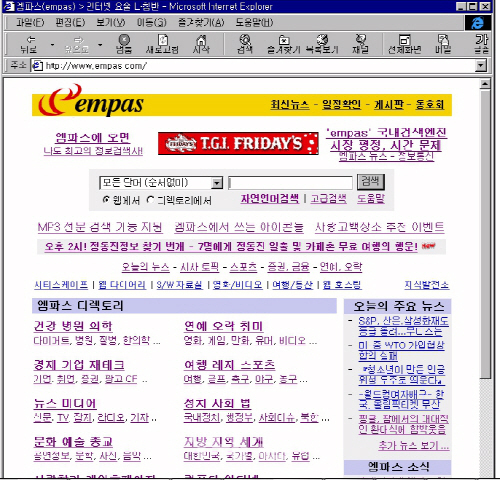Viewport: 500px width, 480px height.
Task: Open the 도움말(H) menu
Action: [254, 23]
